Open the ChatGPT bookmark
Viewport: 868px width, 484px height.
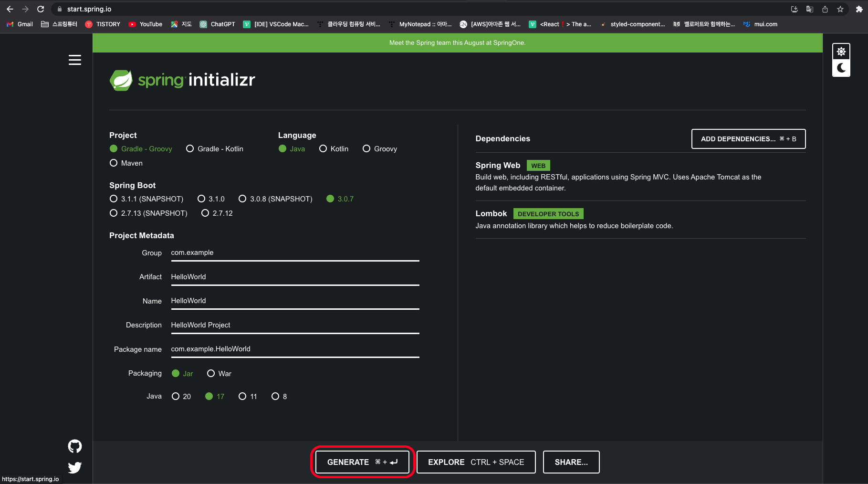pos(217,24)
